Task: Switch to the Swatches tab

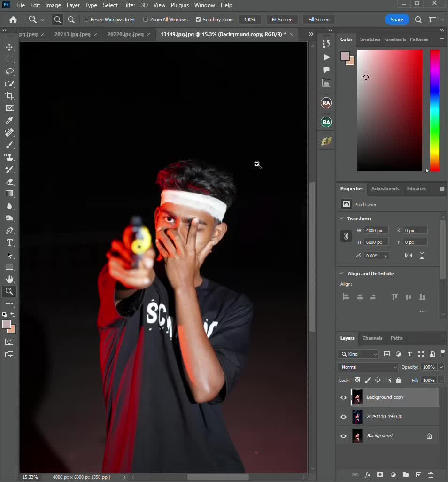Action: (x=370, y=39)
